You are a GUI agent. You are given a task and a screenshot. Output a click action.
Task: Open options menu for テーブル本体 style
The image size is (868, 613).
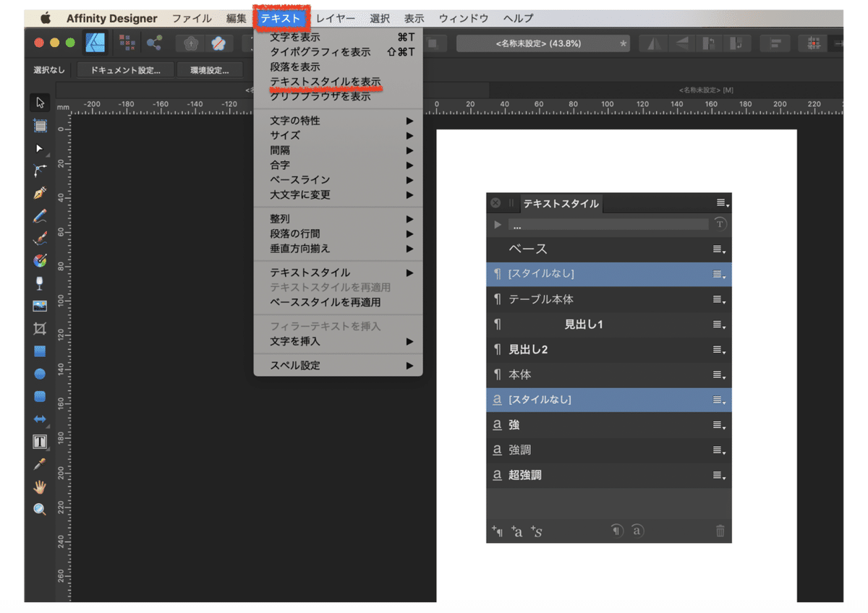pos(719,299)
